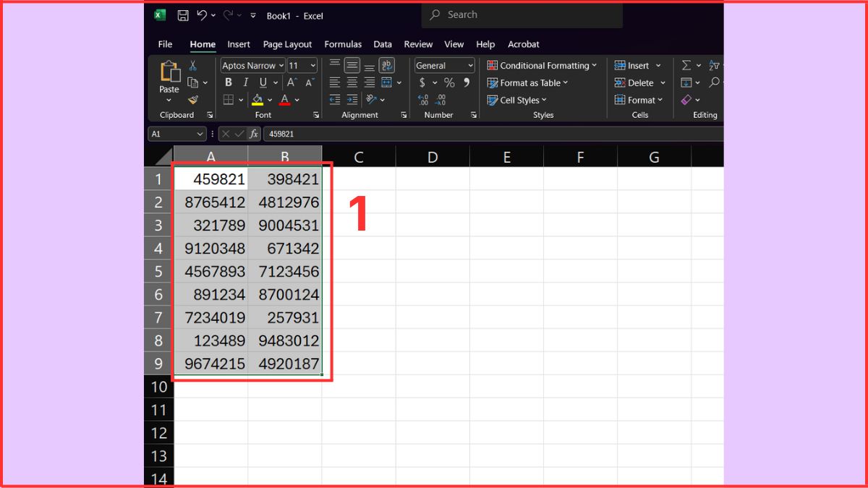
Task: Apply Percent Style from the Number group
Action: [448, 83]
